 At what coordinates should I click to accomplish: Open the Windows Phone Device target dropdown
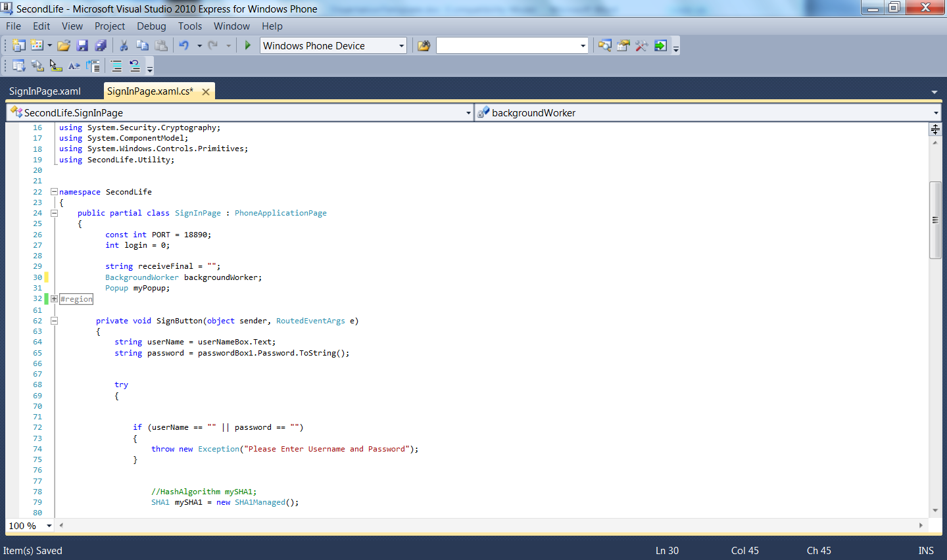(401, 45)
